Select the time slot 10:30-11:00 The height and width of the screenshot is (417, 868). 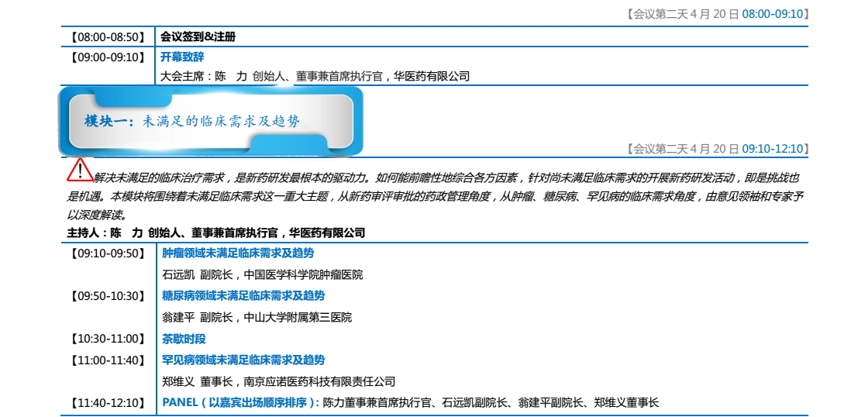tap(108, 339)
